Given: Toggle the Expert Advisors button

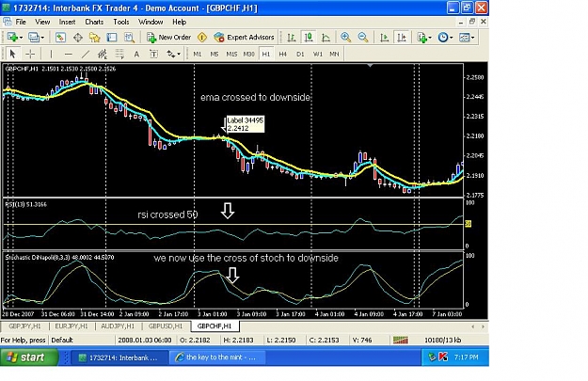Looking at the screenshot, I should pos(244,37).
